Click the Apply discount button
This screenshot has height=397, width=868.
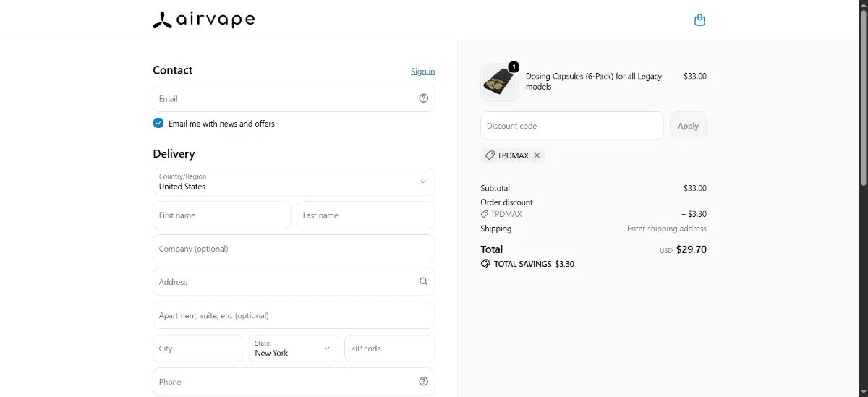[x=688, y=126]
